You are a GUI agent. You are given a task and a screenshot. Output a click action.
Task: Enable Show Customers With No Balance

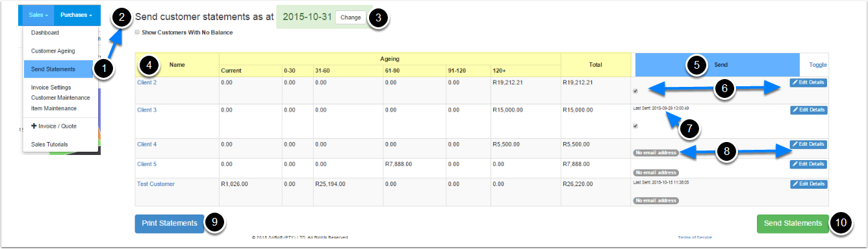(137, 32)
